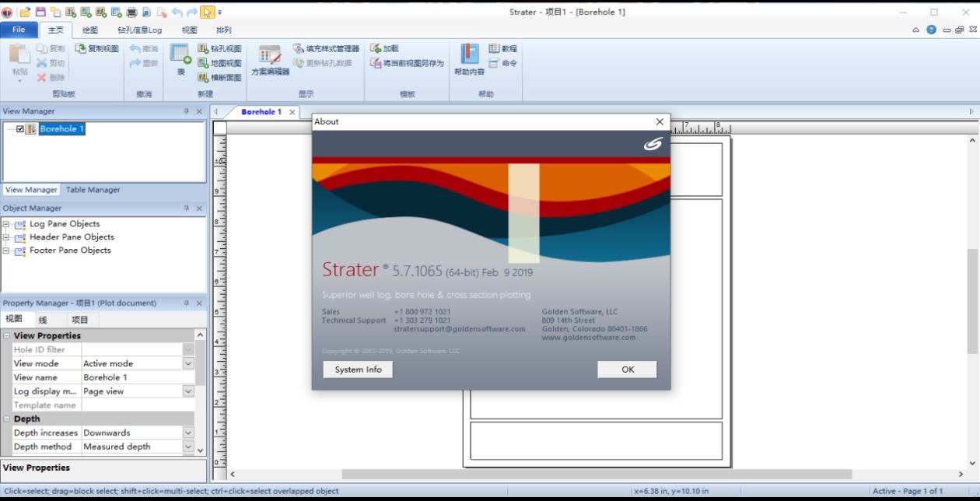Open the File menu tab
The image size is (980, 501).
coord(19,30)
